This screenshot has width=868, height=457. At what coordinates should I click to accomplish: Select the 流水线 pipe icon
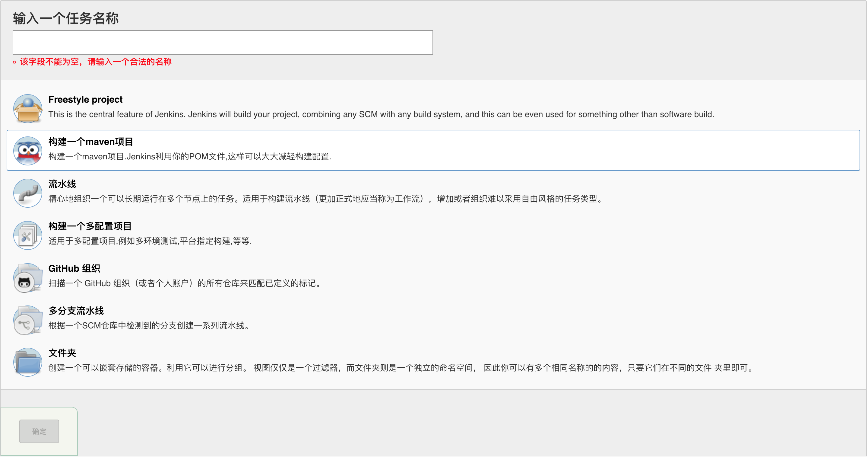(28, 193)
